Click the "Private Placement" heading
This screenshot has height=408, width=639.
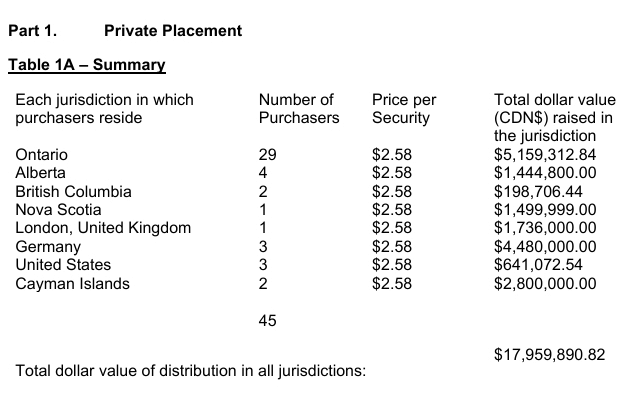click(172, 31)
